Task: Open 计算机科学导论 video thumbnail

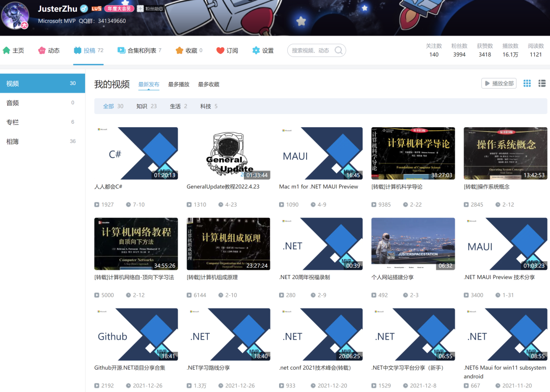Action: pos(413,153)
